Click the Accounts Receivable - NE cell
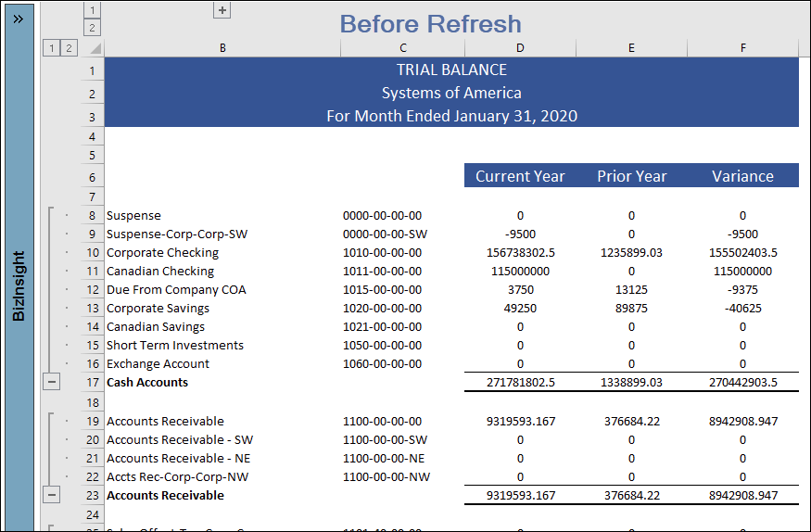This screenshot has width=811, height=532. [222, 458]
